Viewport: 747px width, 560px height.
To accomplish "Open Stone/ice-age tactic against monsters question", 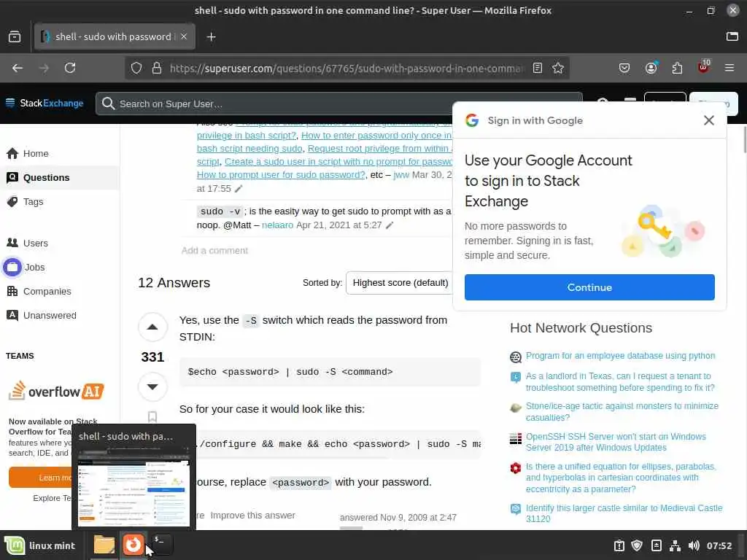I will 622,412.
